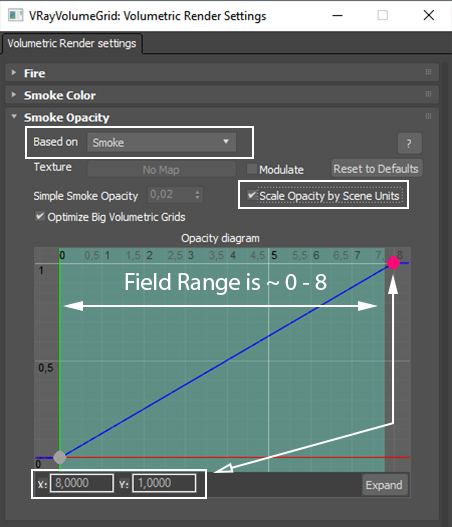
Task: Toggle Scale Opacity by Scene Units
Action: [252, 195]
